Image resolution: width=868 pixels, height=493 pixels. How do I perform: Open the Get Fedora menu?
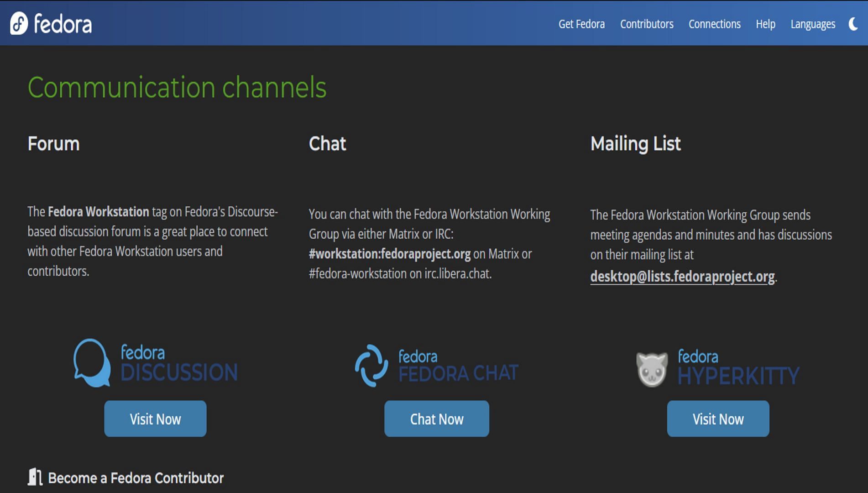tap(581, 24)
